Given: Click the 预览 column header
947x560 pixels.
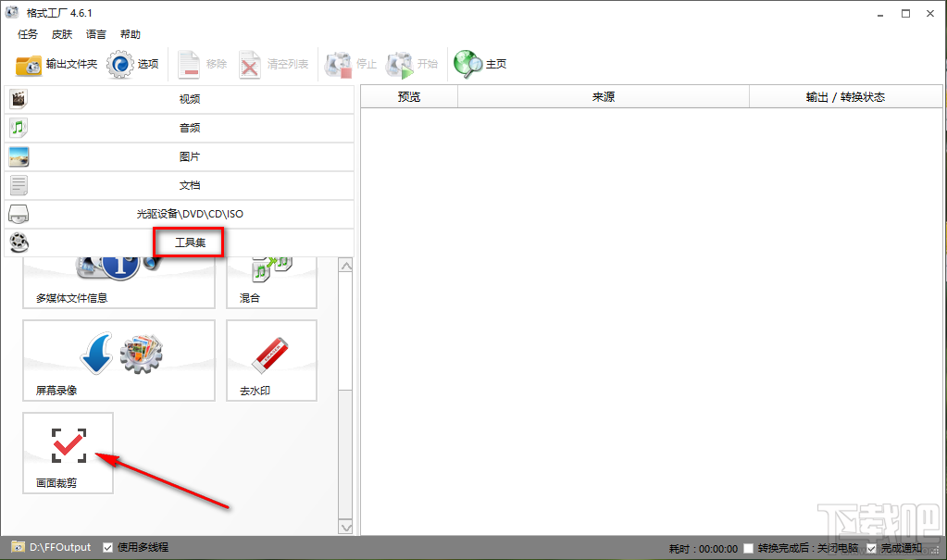Looking at the screenshot, I should pyautogui.click(x=409, y=96).
